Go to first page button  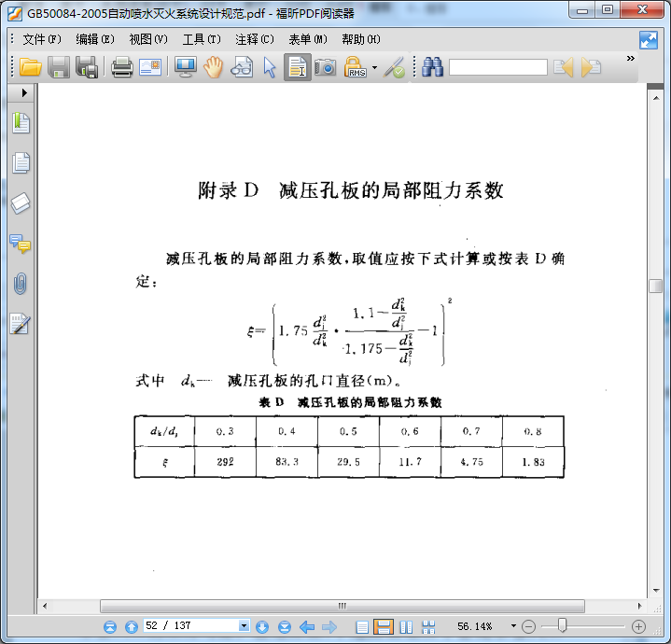(x=110, y=627)
